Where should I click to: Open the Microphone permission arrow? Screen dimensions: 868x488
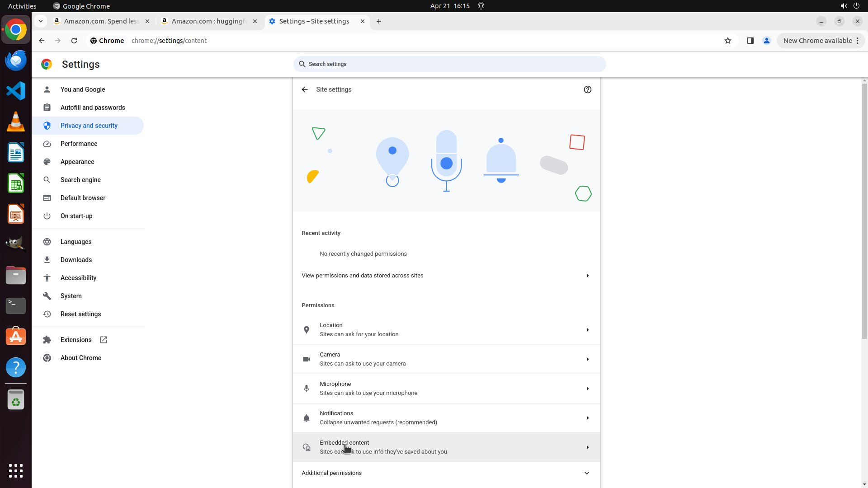point(587,389)
